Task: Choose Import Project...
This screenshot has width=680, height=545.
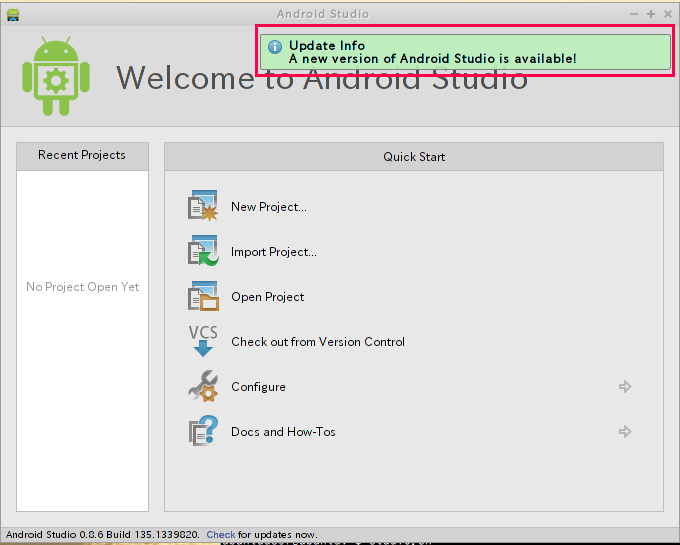Action: 274,252
